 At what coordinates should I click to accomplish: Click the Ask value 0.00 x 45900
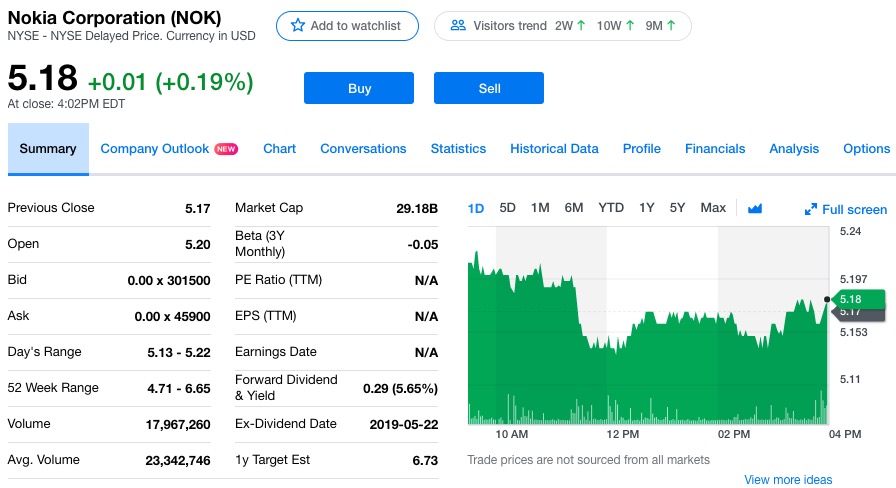(x=173, y=317)
